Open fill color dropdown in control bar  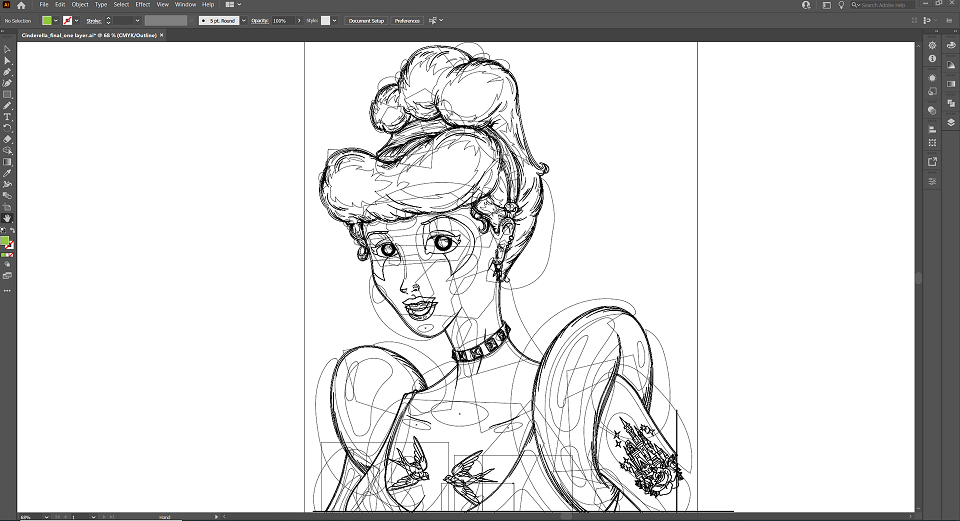tap(56, 20)
